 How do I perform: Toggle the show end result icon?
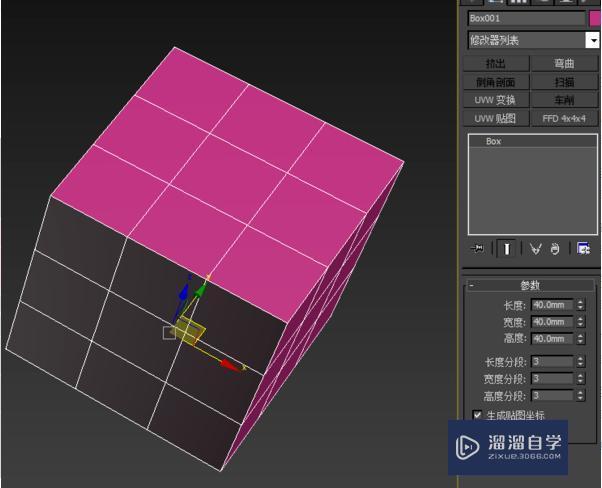click(x=506, y=249)
